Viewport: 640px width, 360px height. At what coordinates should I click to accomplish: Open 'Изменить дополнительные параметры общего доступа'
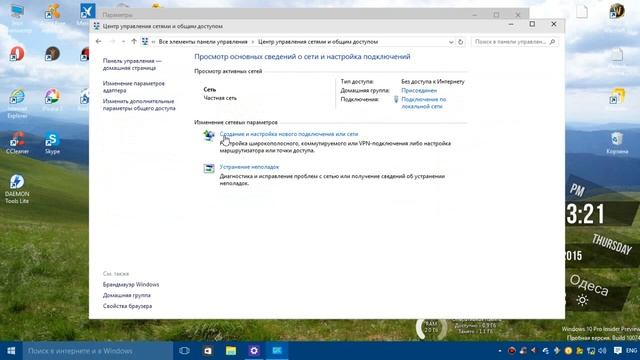[139, 104]
